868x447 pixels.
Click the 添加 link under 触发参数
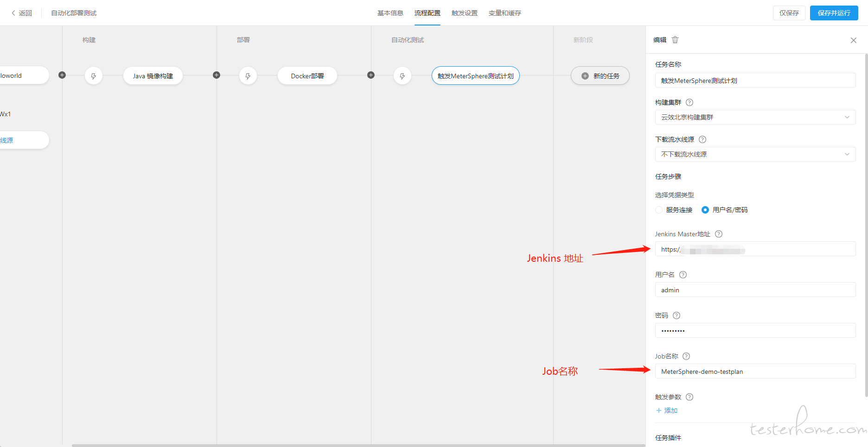point(667,410)
